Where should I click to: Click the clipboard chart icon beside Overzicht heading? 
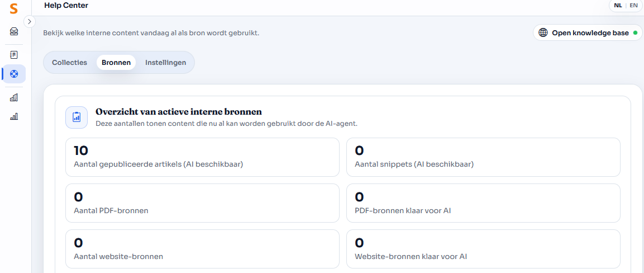[77, 117]
